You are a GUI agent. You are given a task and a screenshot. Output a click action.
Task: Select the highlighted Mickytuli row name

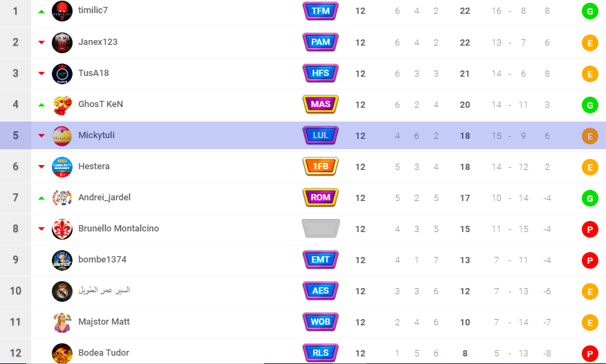[x=96, y=135]
